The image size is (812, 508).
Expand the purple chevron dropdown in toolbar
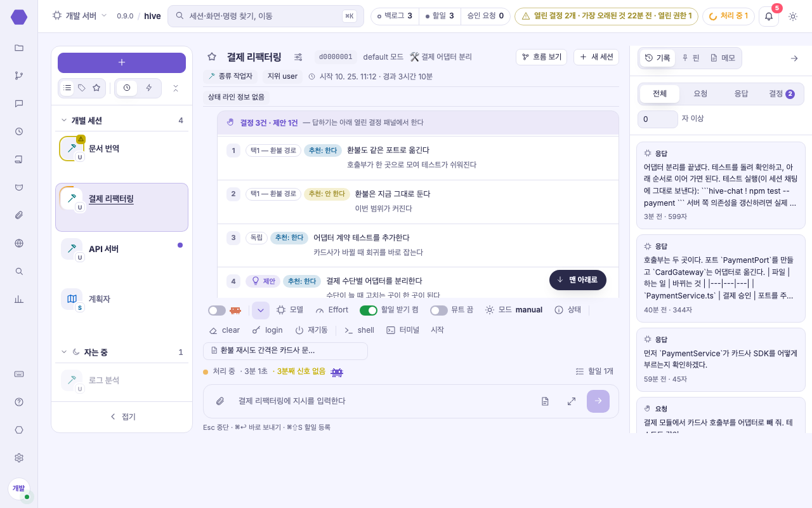261,311
